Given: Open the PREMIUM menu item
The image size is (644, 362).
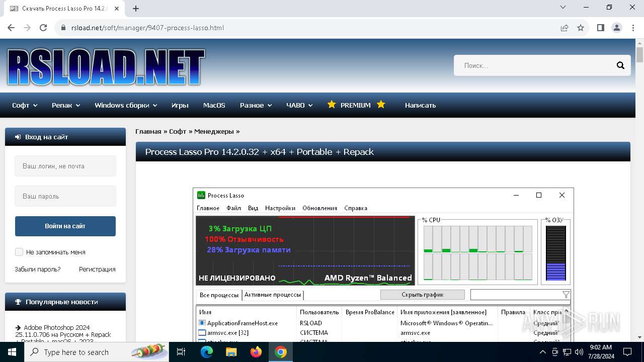Looking at the screenshot, I should coord(356,105).
